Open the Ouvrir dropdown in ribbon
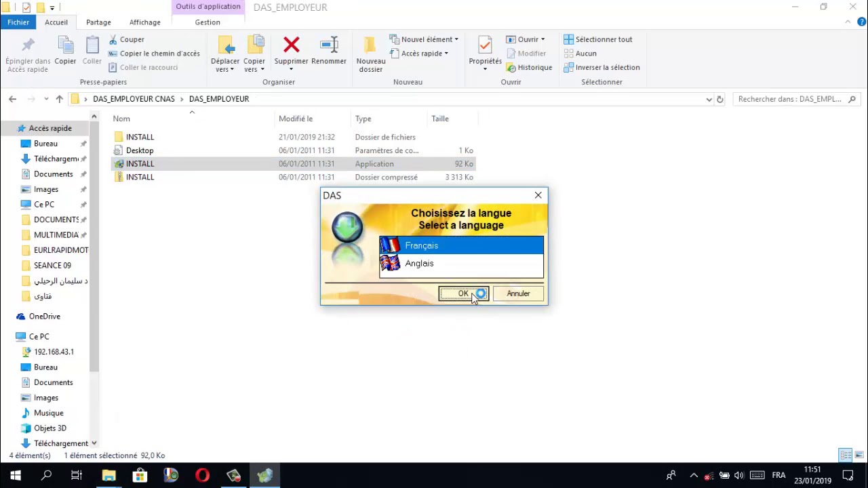Viewport: 868px width, 488px height. click(x=526, y=39)
